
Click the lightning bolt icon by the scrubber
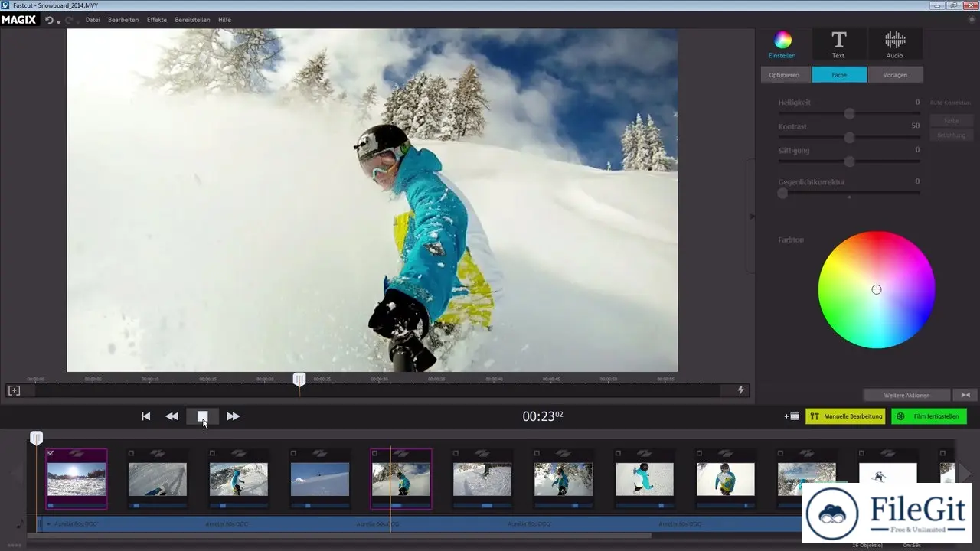pos(740,390)
